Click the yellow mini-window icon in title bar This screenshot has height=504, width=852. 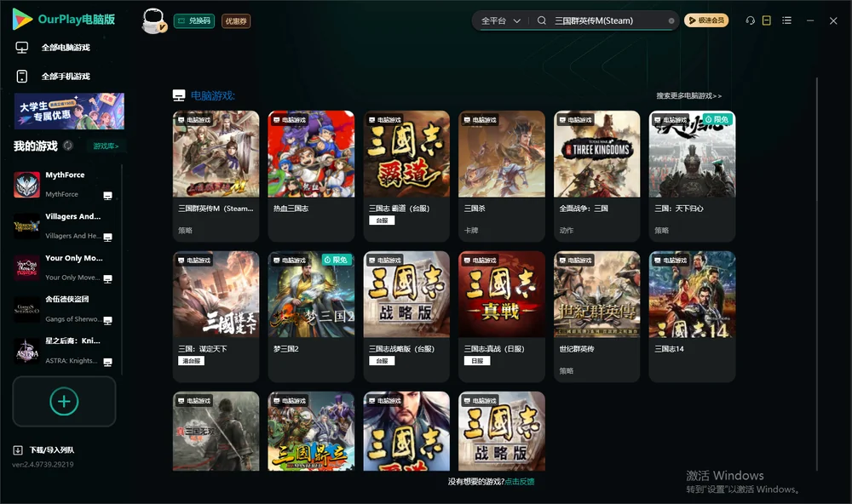click(x=767, y=20)
